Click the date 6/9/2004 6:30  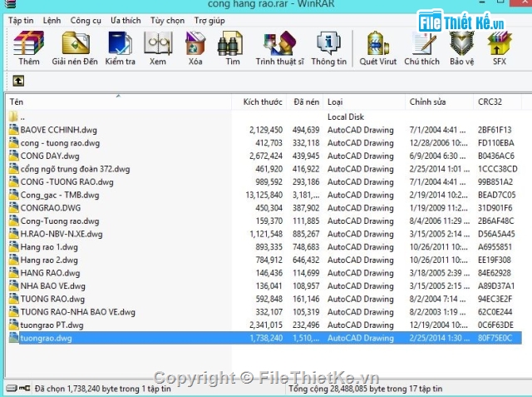coord(437,156)
